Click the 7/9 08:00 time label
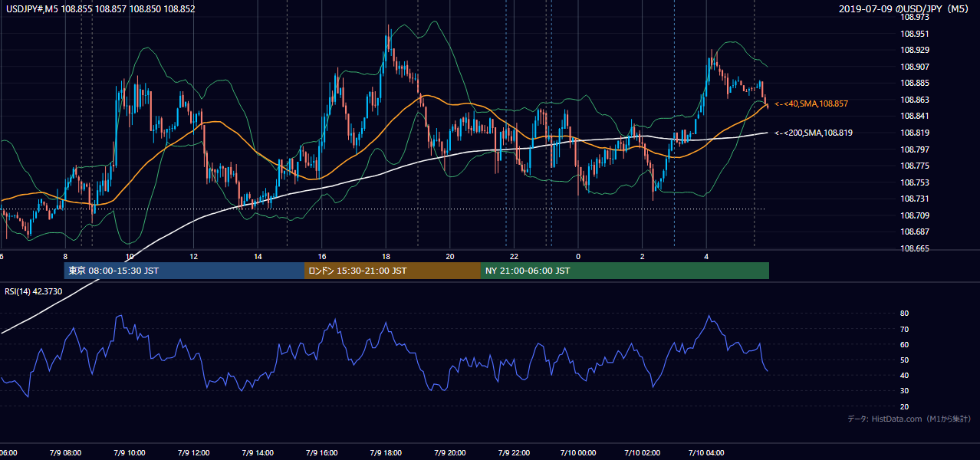980x460 pixels. click(x=65, y=453)
